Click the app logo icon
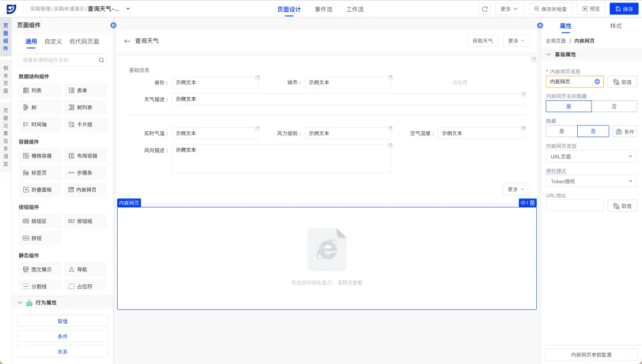The width and height of the screenshot is (642, 364). 11,8
